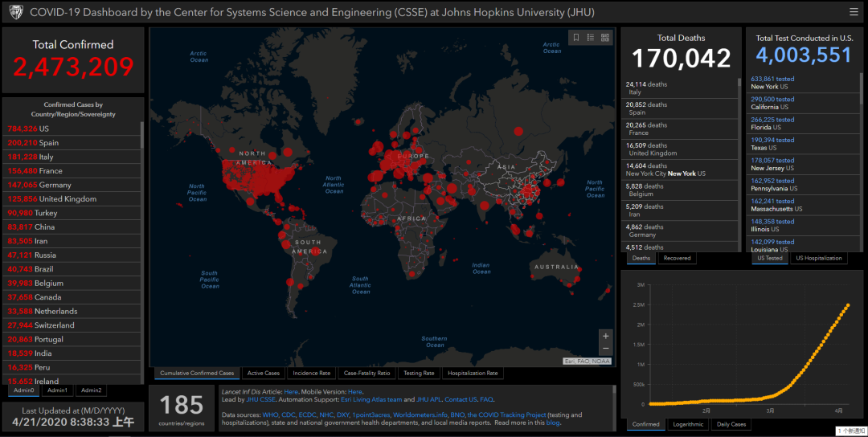Open the BNO data source link

(457, 415)
